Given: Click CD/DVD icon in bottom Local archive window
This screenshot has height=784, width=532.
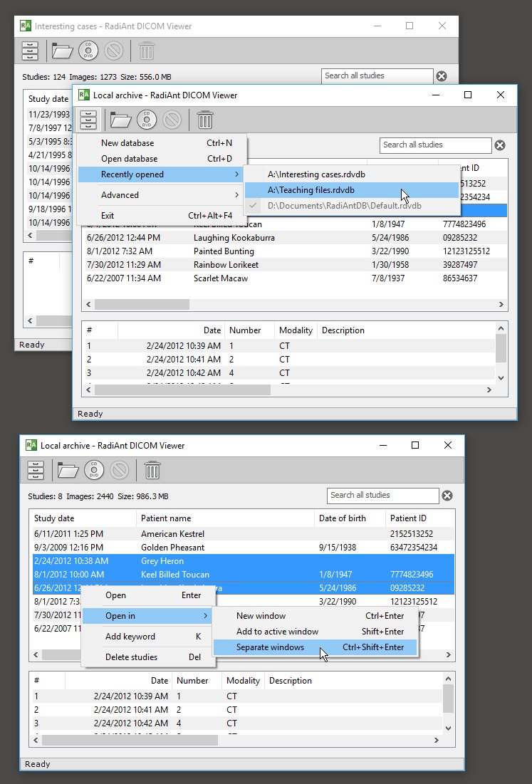Looking at the screenshot, I should [94, 470].
